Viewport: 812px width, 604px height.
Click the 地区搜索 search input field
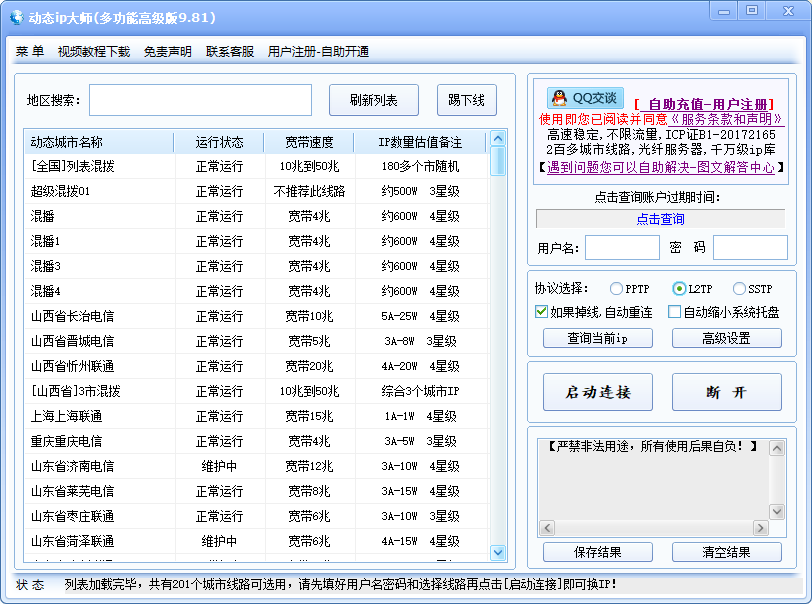[200, 100]
